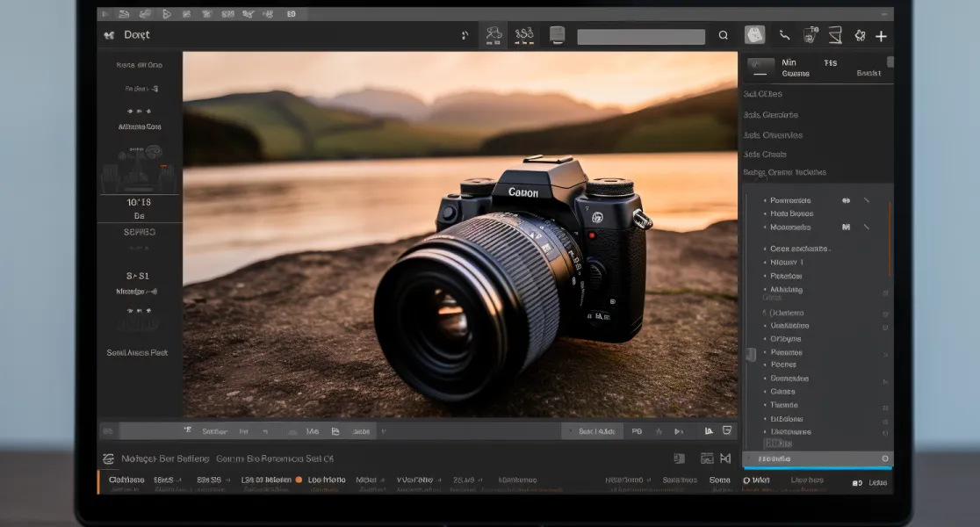
Task: Click the flower-shaped icon beside the plus
Action: click(860, 36)
